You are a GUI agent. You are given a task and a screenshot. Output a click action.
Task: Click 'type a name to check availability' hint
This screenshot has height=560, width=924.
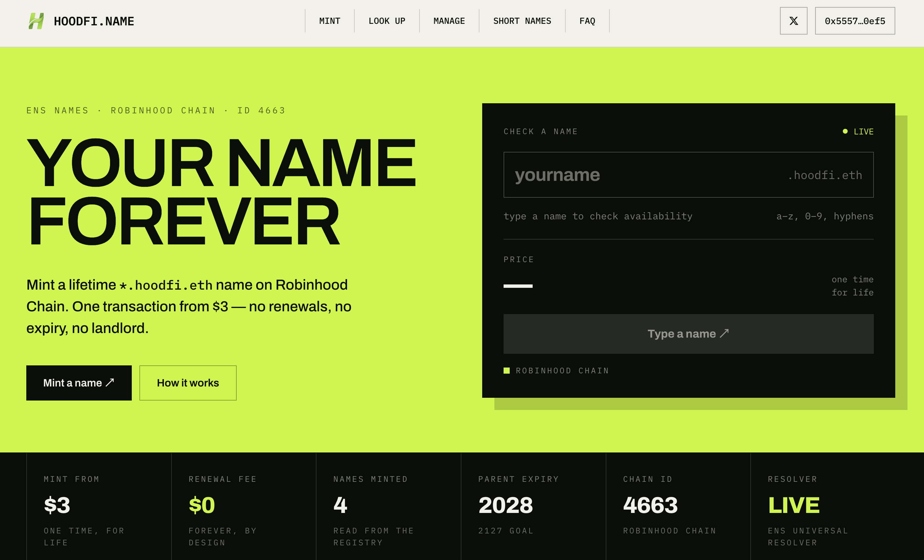(598, 216)
